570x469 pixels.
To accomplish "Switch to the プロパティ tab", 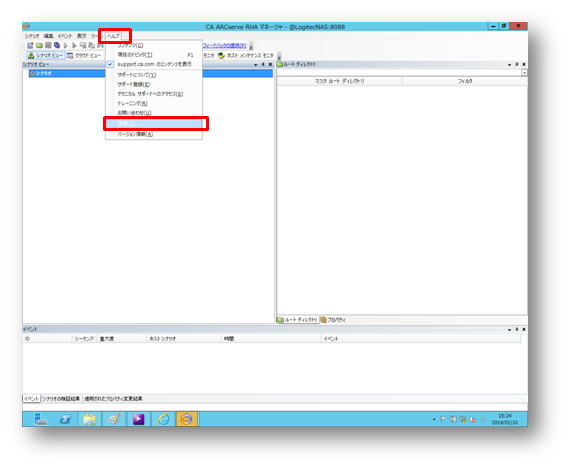I will pyautogui.click(x=333, y=320).
